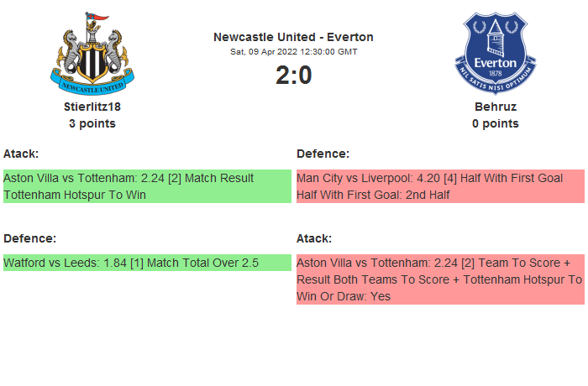The image size is (588, 386).
Task: Open Behruz user profile name
Action: click(x=495, y=107)
